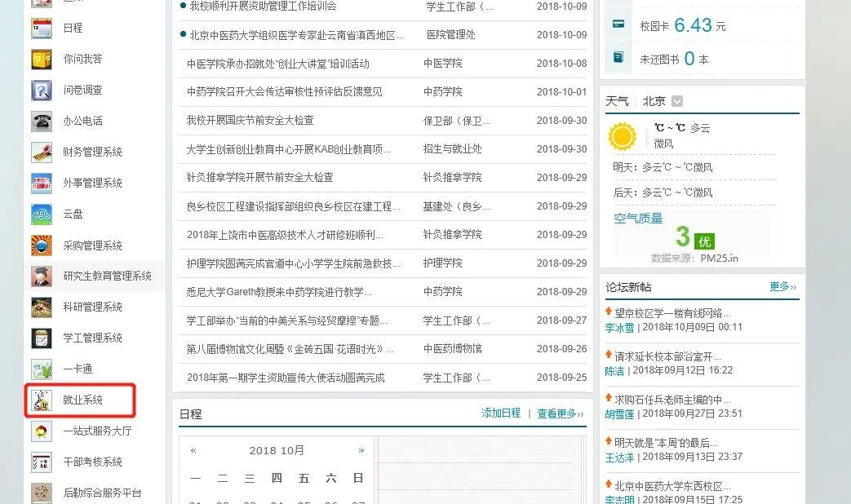
Task: Select 问卷调查 in the sidebar menu
Action: [x=83, y=91]
